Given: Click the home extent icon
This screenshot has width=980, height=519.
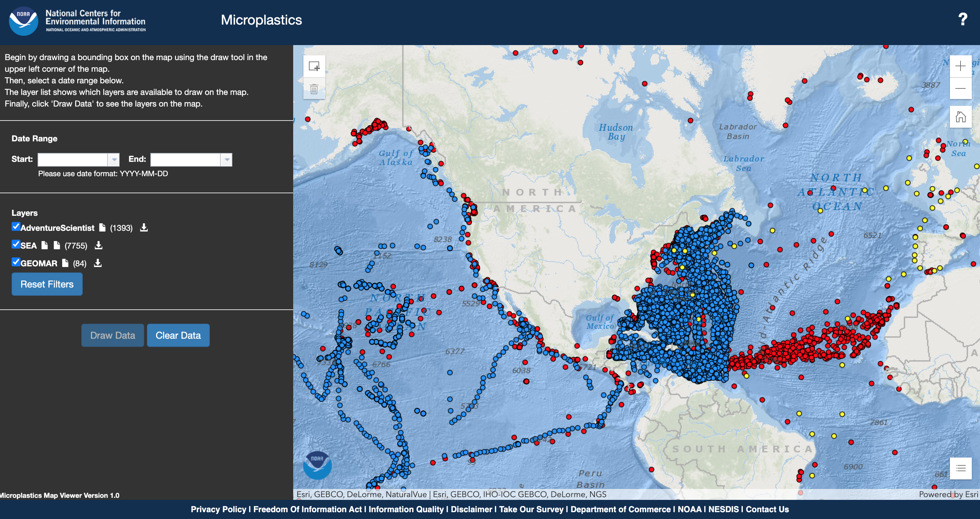Looking at the screenshot, I should 960,117.
